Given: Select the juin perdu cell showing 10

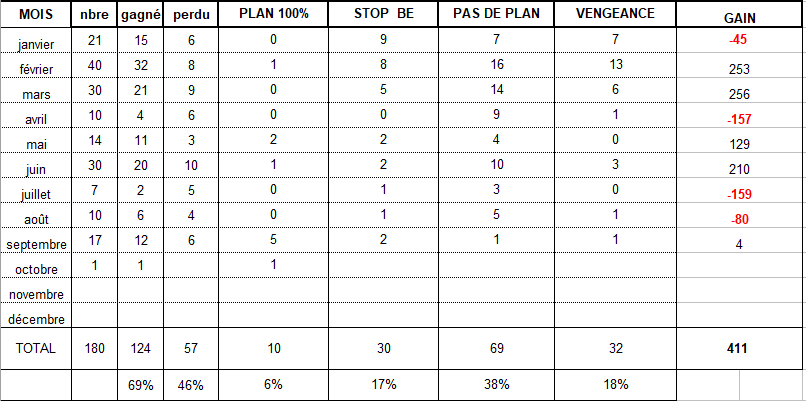Looking at the screenshot, I should [x=191, y=165].
